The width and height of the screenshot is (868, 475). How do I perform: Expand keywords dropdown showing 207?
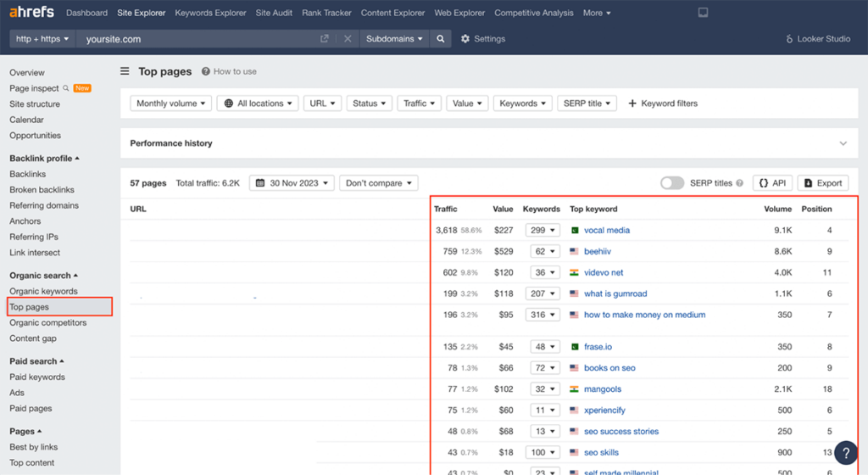542,294
